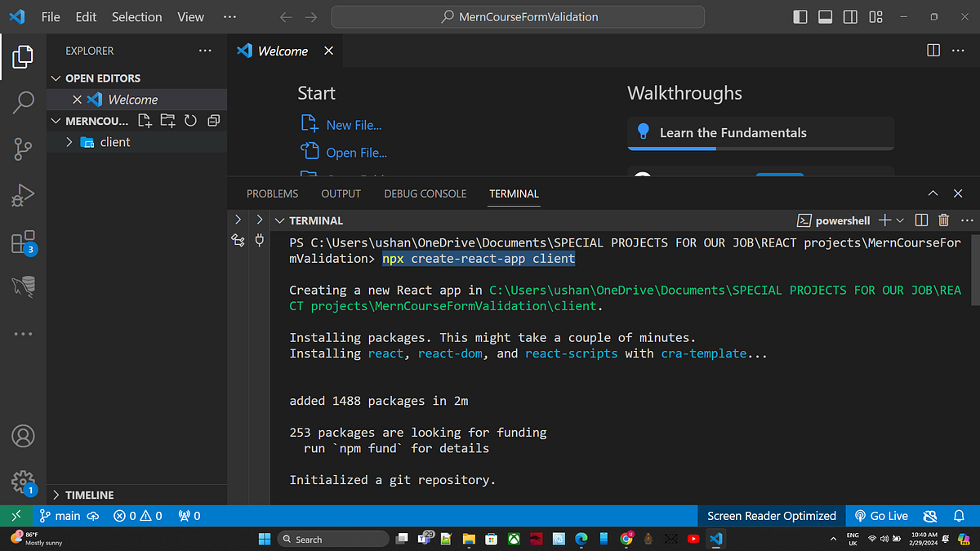Viewport: 980px width, 551px height.
Task: Open the Accounts menu
Action: tap(23, 436)
